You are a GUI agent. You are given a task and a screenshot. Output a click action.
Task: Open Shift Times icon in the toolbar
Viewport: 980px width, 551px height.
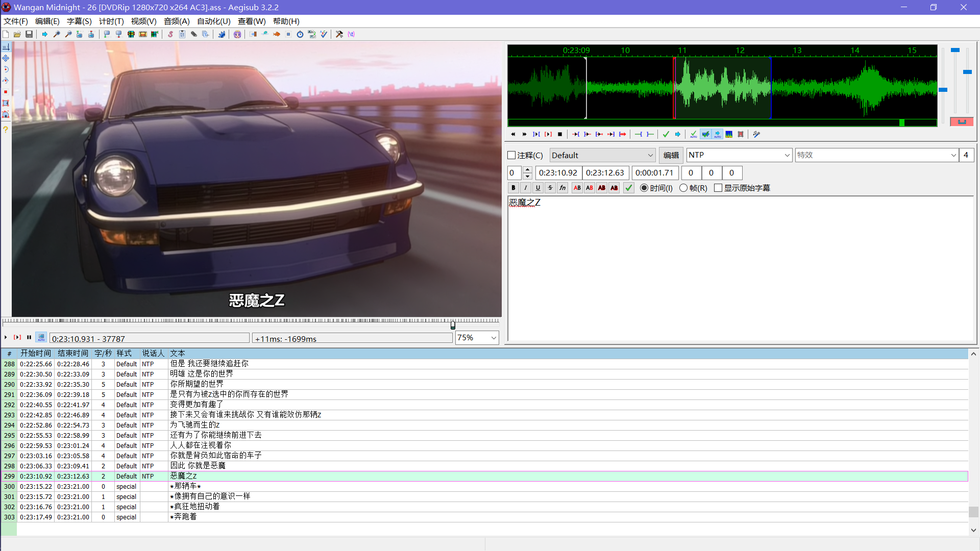[x=253, y=34]
